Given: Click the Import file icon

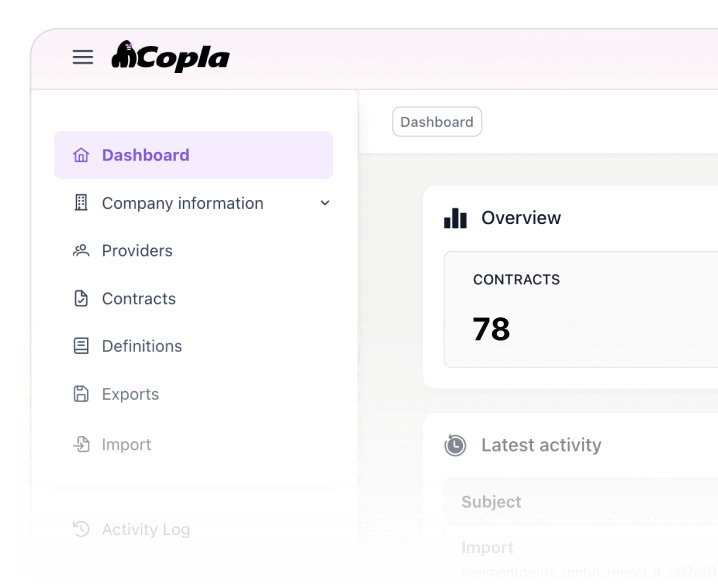Looking at the screenshot, I should point(81,445).
